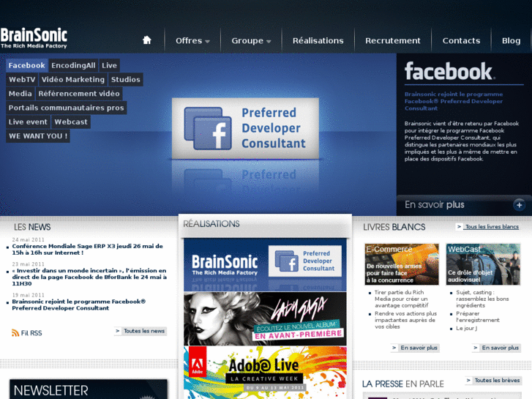The image size is (532, 399).
Task: Open the Blog menu item
Action: tap(511, 41)
